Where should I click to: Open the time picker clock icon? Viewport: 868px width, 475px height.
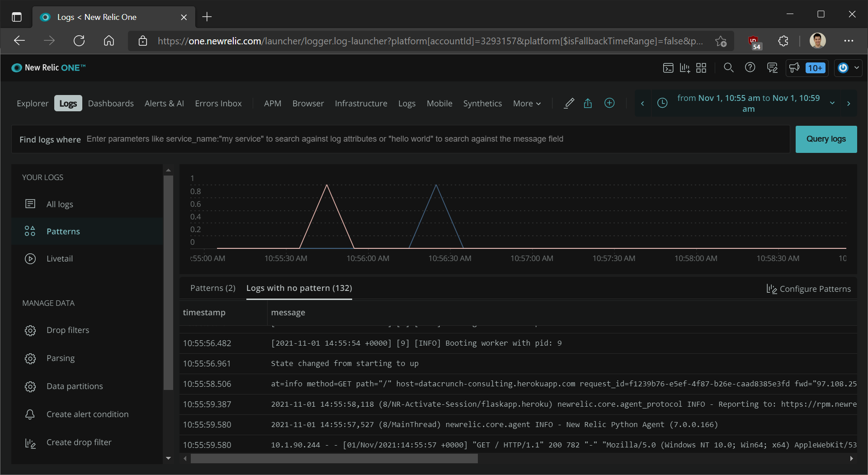(662, 103)
